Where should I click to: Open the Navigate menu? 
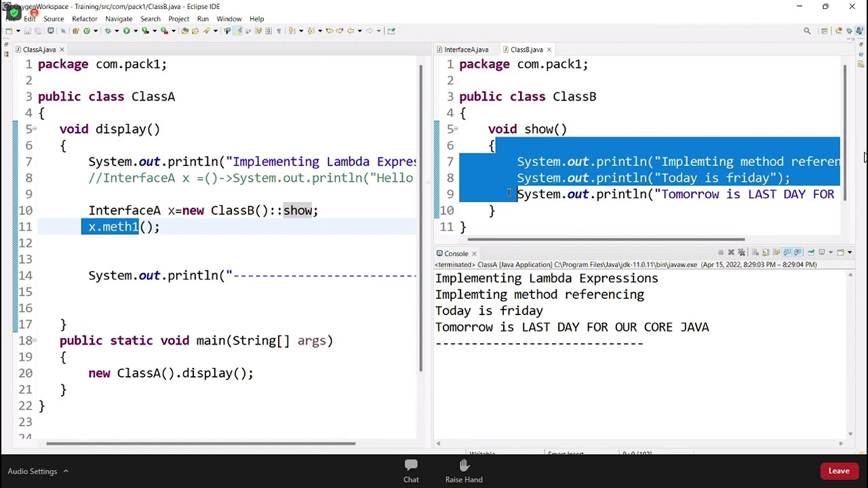coord(119,18)
